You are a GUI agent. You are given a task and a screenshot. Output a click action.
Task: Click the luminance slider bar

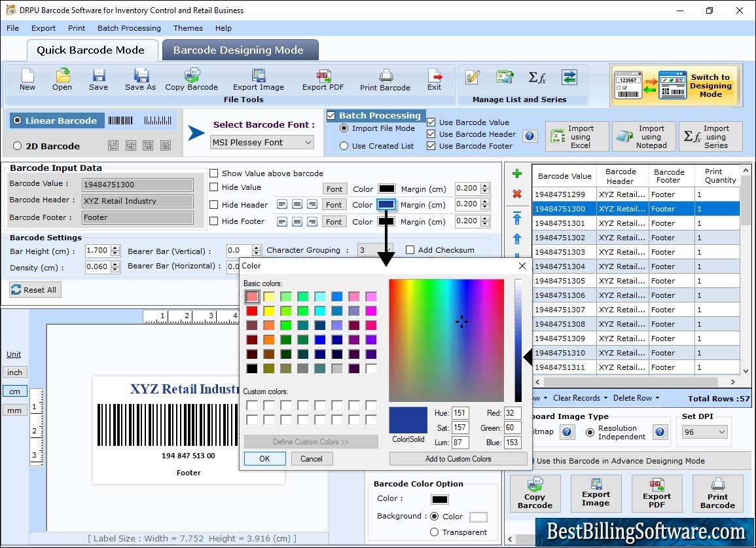pyautogui.click(x=518, y=340)
